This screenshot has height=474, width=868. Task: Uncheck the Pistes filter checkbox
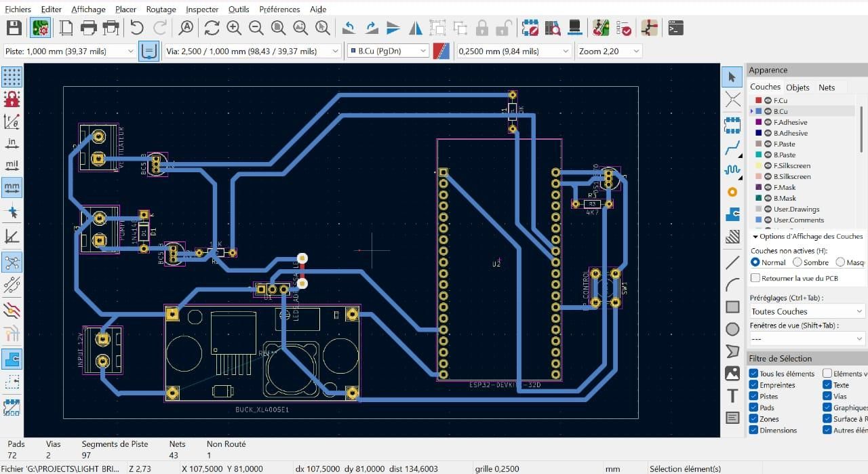coord(753,396)
